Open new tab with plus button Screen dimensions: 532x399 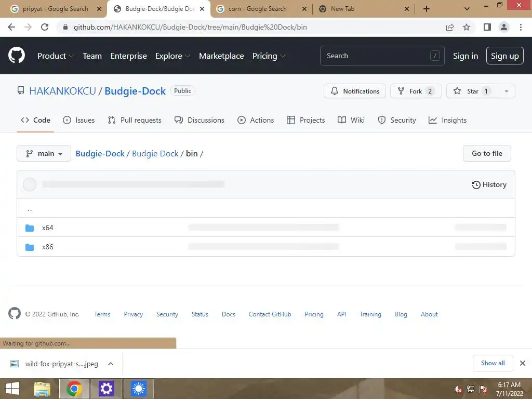tap(427, 9)
